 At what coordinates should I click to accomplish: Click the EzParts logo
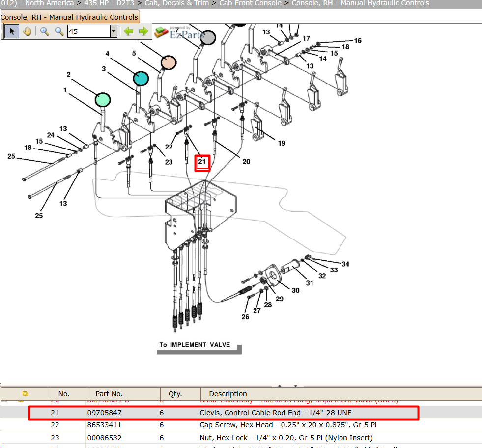pyautogui.click(x=180, y=33)
